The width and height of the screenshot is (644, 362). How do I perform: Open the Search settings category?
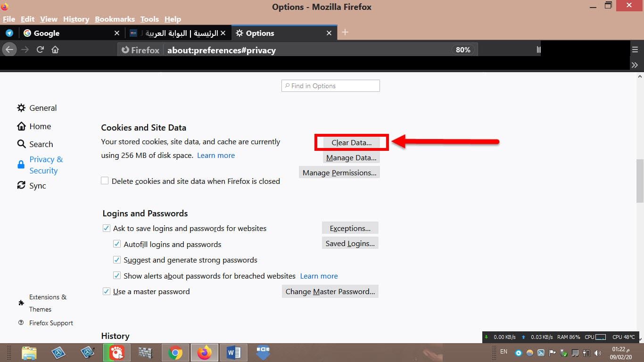[x=35, y=144]
